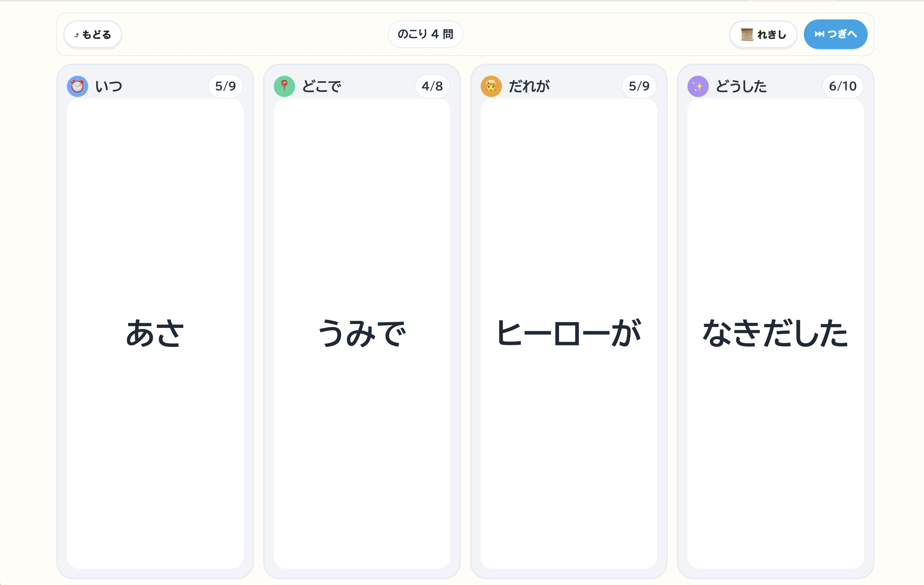Click the orange person face icon

pyautogui.click(x=491, y=86)
